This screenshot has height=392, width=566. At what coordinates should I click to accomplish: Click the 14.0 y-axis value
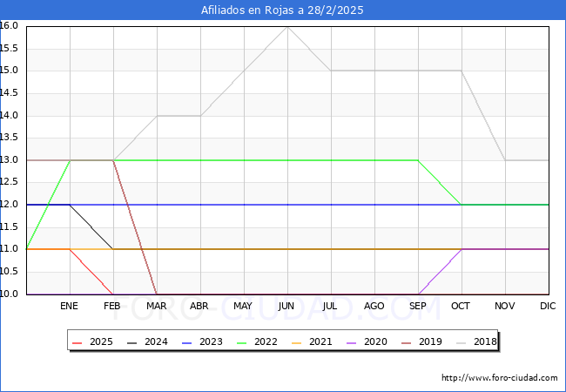9,115
